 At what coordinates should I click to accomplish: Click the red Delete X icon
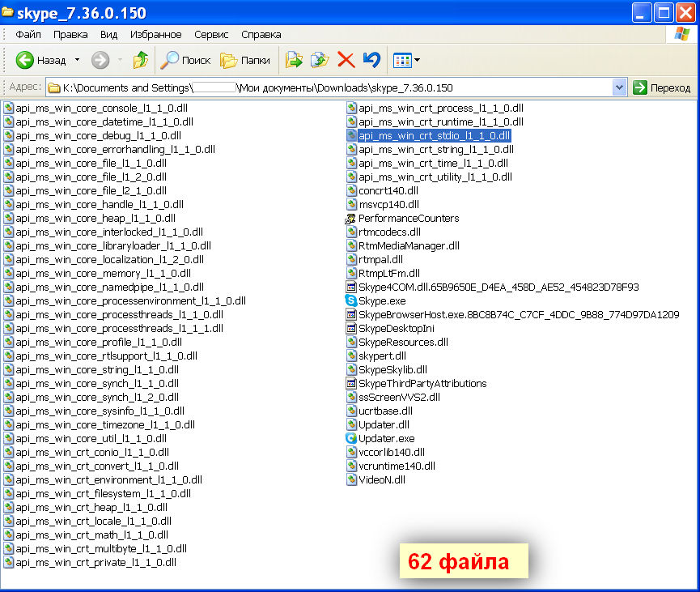(x=346, y=60)
